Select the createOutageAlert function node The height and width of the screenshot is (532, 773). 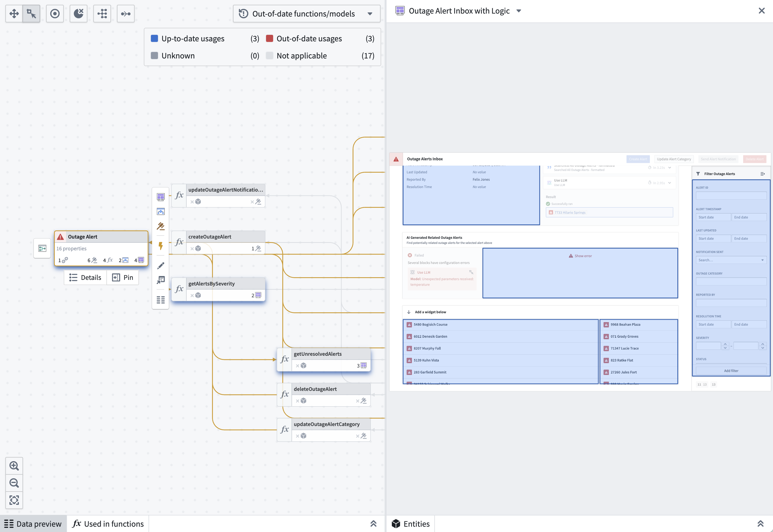click(218, 242)
